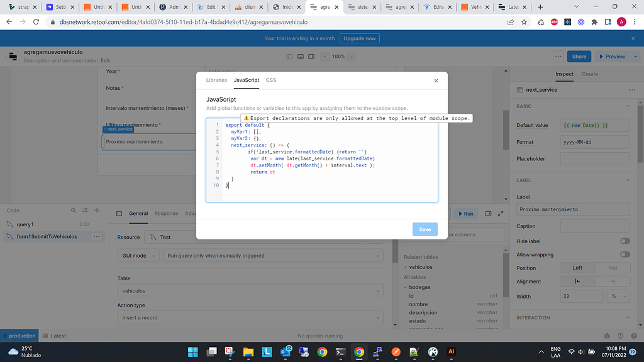Switch to the Response tab
Screen dimensions: 644x362
click(x=166, y=213)
